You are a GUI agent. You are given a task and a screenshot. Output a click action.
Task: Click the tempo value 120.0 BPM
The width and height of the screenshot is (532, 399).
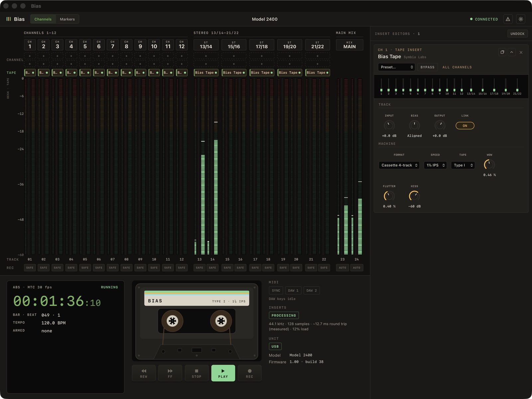[54, 323]
